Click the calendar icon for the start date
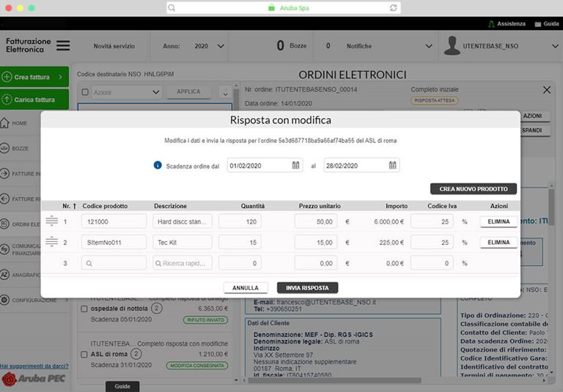Screen dimensions: 563x392 pos(295,166)
